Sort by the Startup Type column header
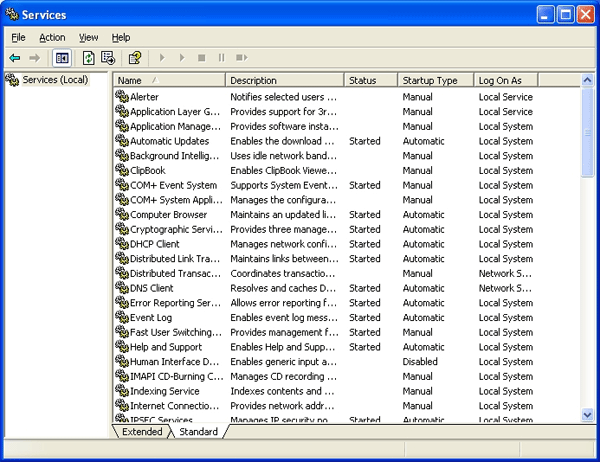 coord(435,80)
